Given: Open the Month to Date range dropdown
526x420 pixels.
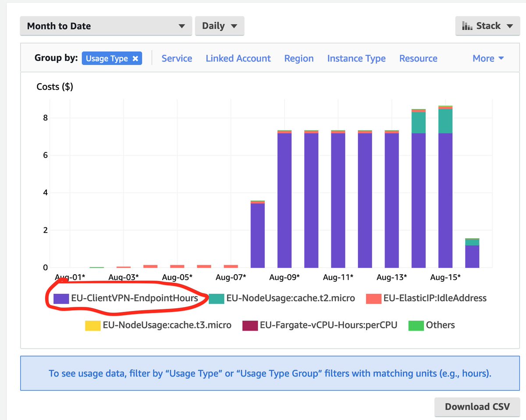Looking at the screenshot, I should pos(106,26).
